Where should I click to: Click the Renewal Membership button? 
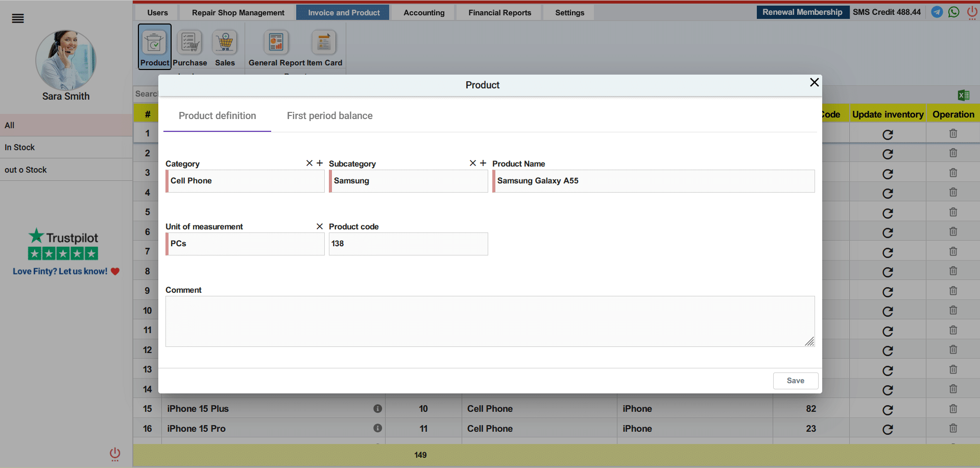[802, 12]
